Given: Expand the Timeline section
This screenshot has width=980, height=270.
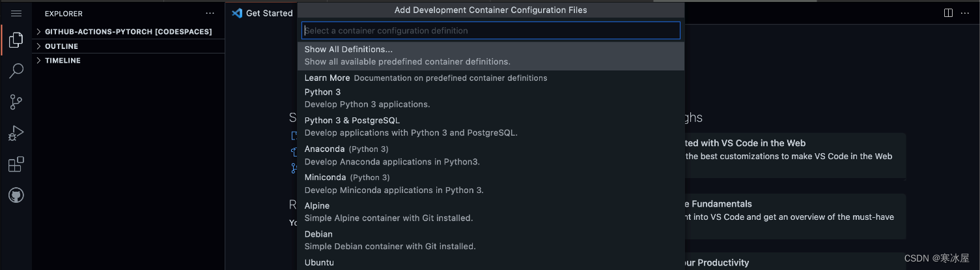Looking at the screenshot, I should [63, 61].
